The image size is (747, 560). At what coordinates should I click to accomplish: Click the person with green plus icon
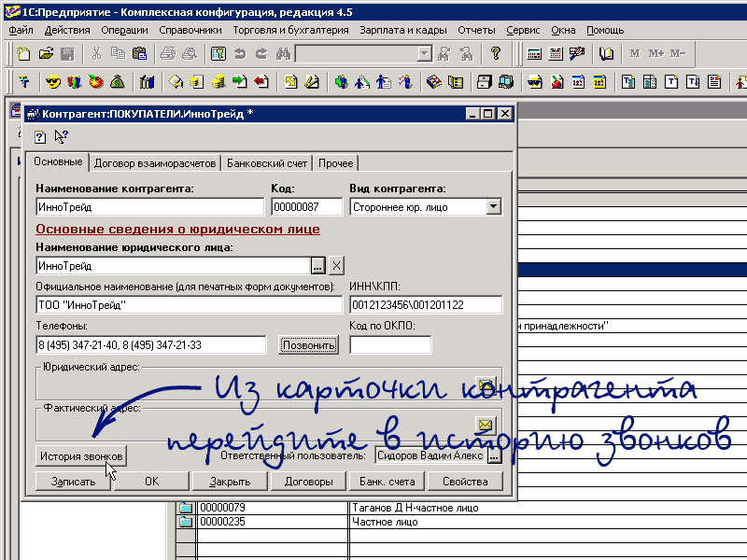(x=341, y=82)
